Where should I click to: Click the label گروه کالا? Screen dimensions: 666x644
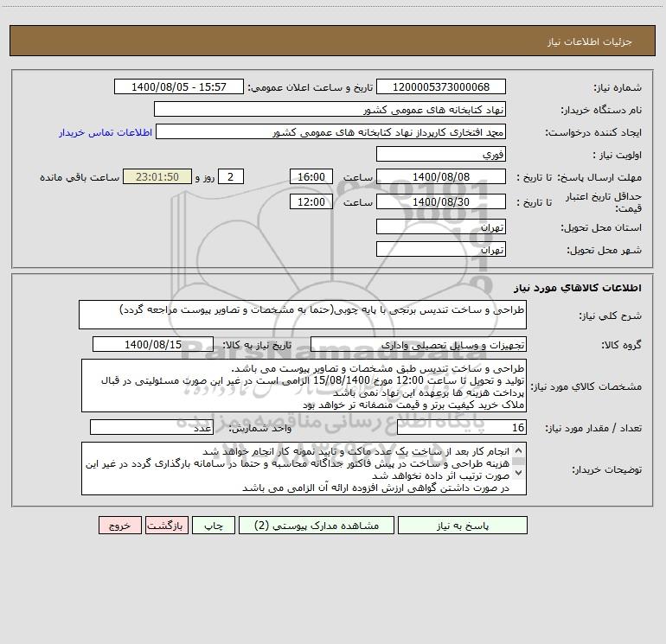pos(621,345)
